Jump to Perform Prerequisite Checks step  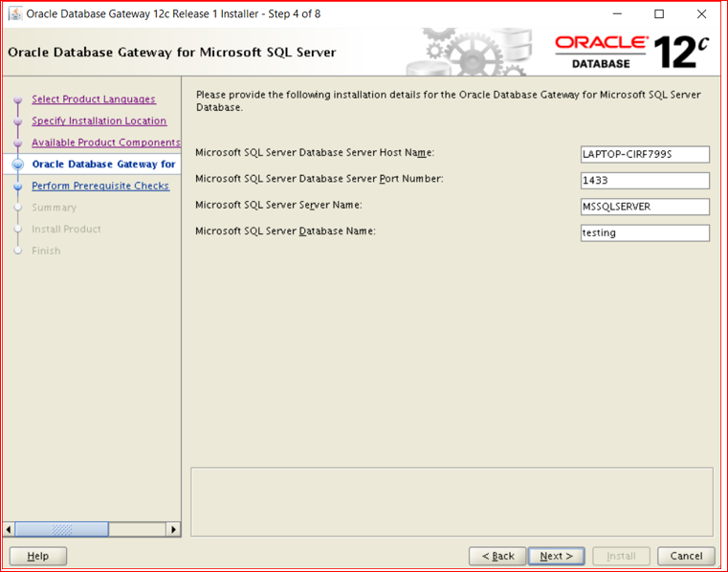(100, 186)
